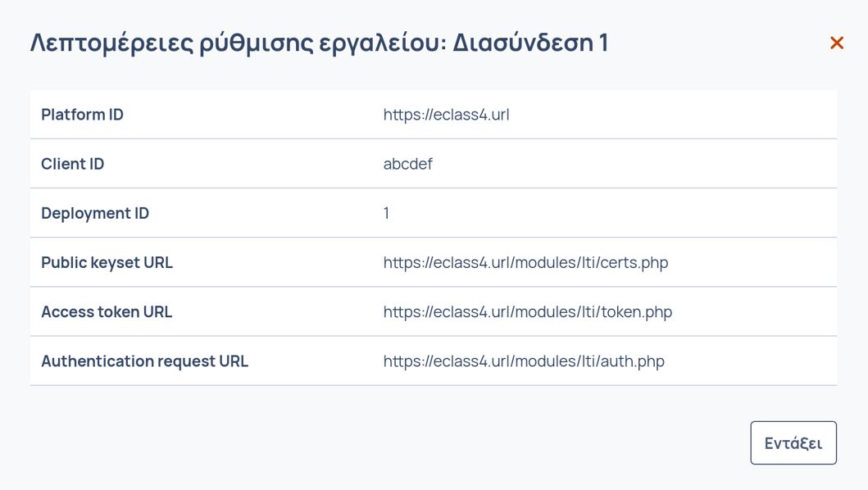This screenshot has width=868, height=490.
Task: Select the Client ID value abcdef
Action: pos(407,164)
